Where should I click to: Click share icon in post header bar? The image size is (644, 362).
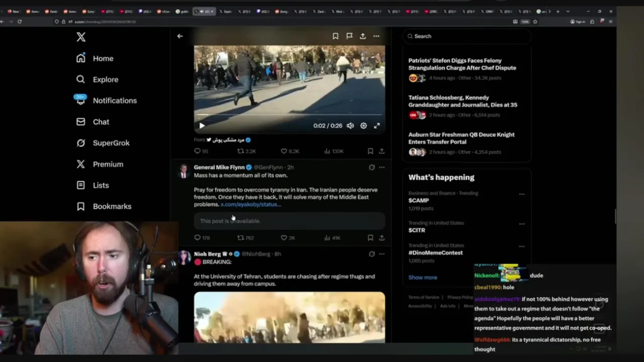tap(363, 36)
